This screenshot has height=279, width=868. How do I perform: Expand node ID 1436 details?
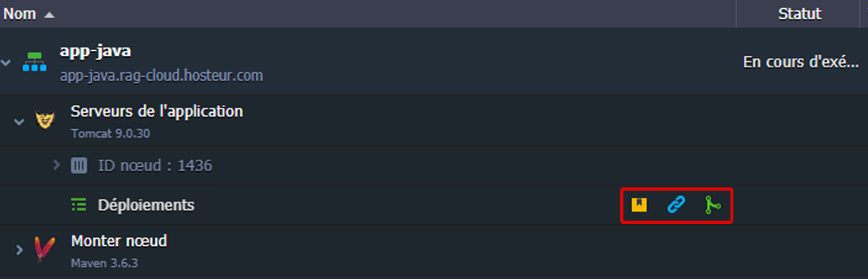pos(56,166)
